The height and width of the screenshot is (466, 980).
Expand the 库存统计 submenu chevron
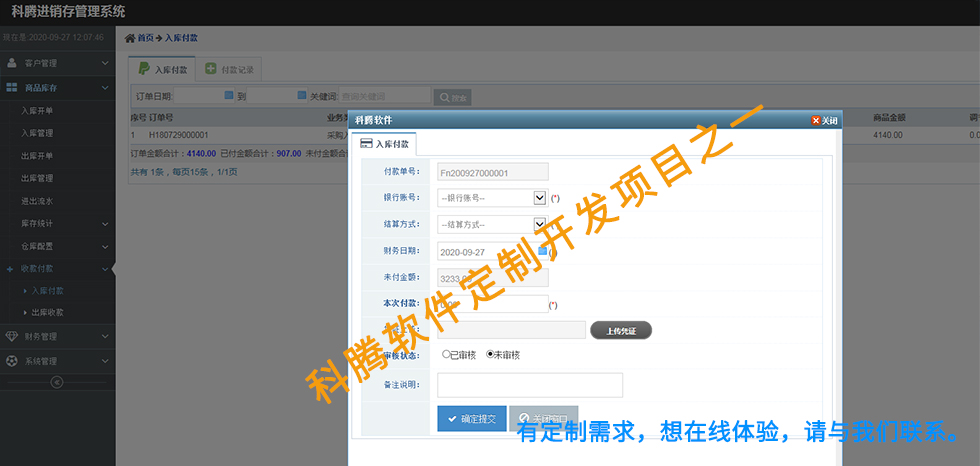105,224
